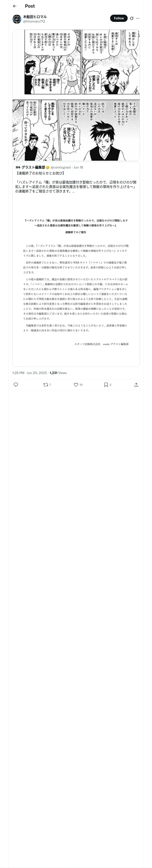Open the lower manga page image
Screen dimensions: 152x868
coord(76,130)
